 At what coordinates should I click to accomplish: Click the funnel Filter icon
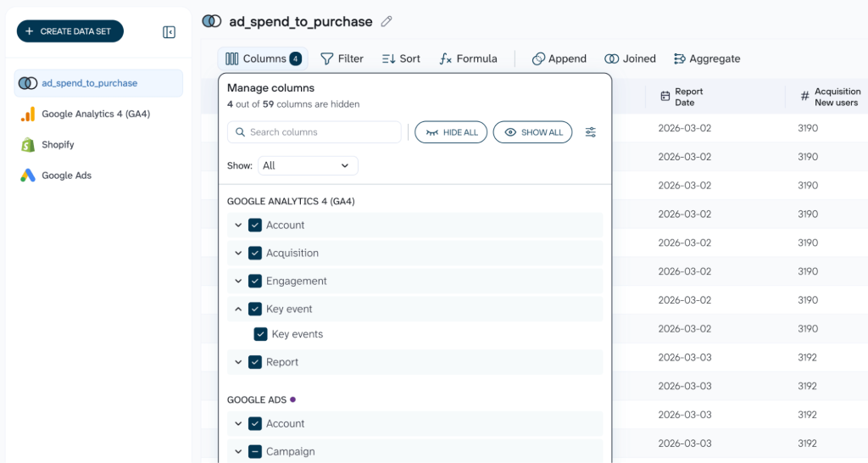[327, 59]
